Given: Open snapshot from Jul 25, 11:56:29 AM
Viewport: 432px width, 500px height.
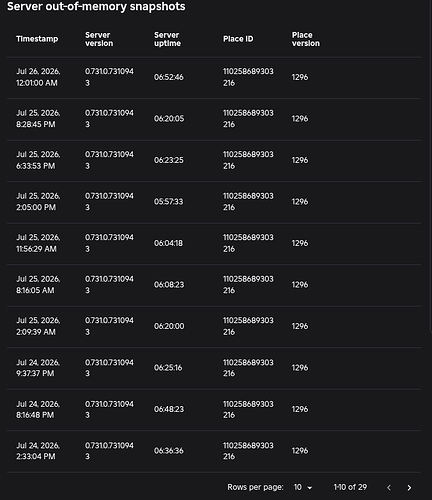Looking at the screenshot, I should click(214, 243).
